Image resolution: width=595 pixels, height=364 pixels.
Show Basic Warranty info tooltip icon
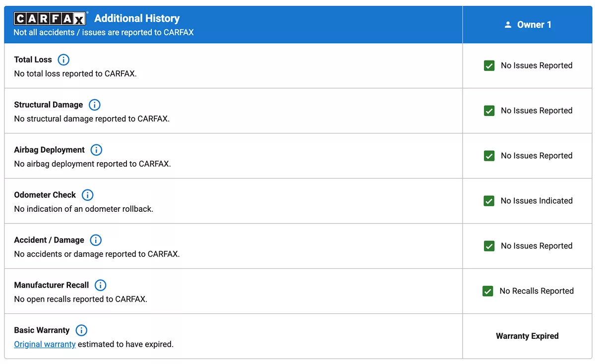(81, 330)
